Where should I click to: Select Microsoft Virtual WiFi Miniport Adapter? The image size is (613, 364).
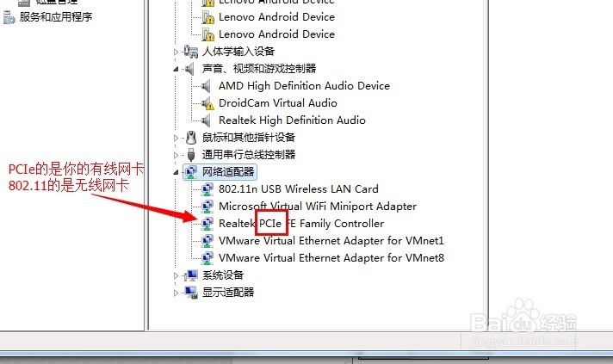tap(318, 207)
